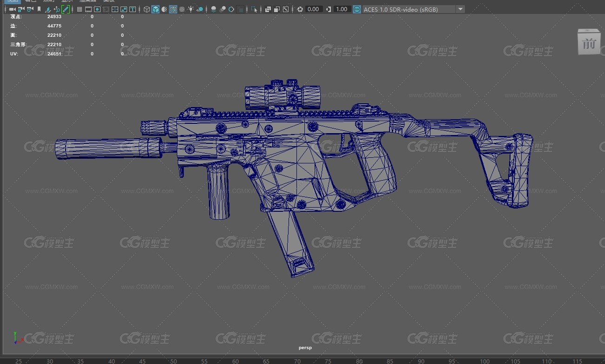Image resolution: width=605 pixels, height=364 pixels.
Task: Open Camera Attributes from the panel toolbar
Action: click(x=30, y=9)
